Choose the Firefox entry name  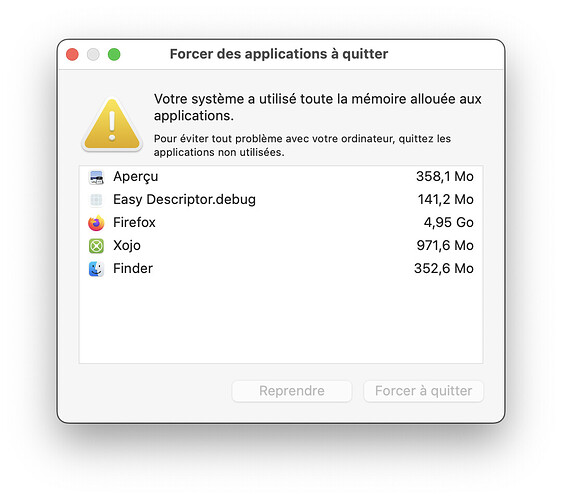(134, 223)
